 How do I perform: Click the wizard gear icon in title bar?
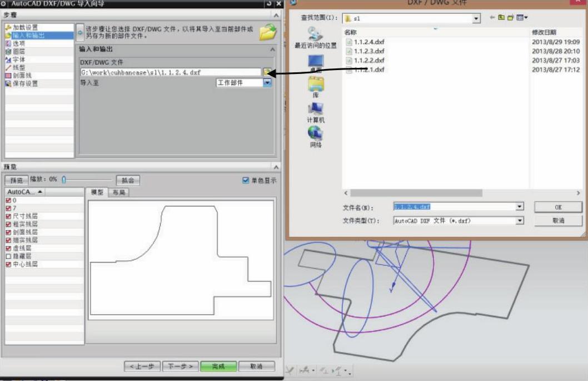(4, 3)
